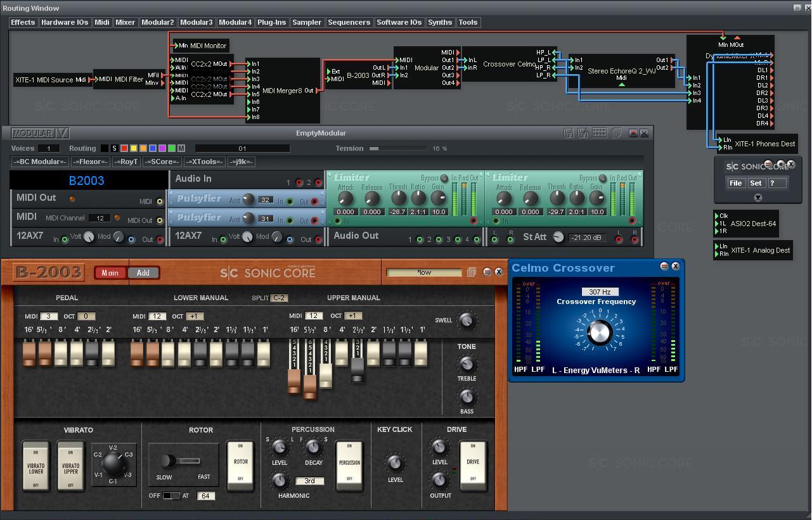
Task: Open the -=RoyT module menu
Action: pyautogui.click(x=126, y=162)
